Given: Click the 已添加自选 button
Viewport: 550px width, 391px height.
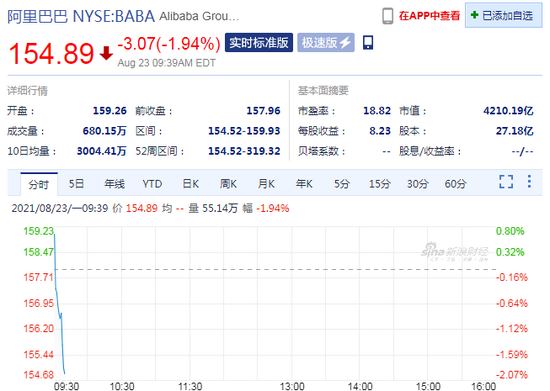Looking at the screenshot, I should pos(503,15).
